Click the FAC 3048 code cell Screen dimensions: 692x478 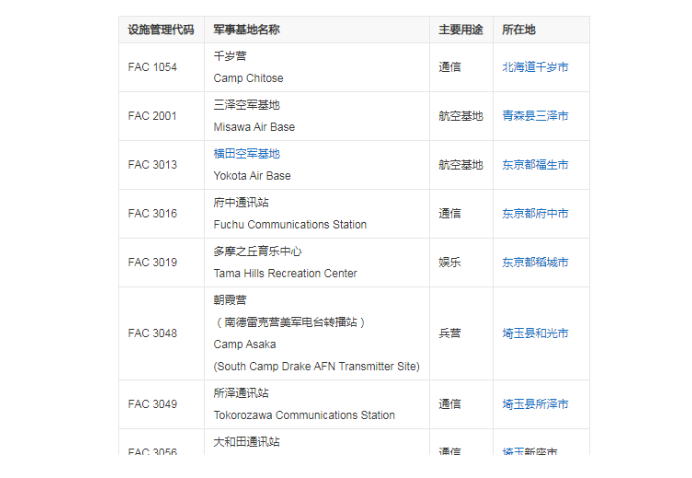152,334
